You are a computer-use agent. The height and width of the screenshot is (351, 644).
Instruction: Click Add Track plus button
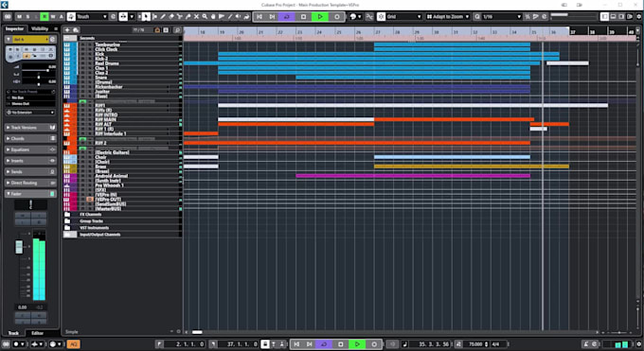[67, 30]
